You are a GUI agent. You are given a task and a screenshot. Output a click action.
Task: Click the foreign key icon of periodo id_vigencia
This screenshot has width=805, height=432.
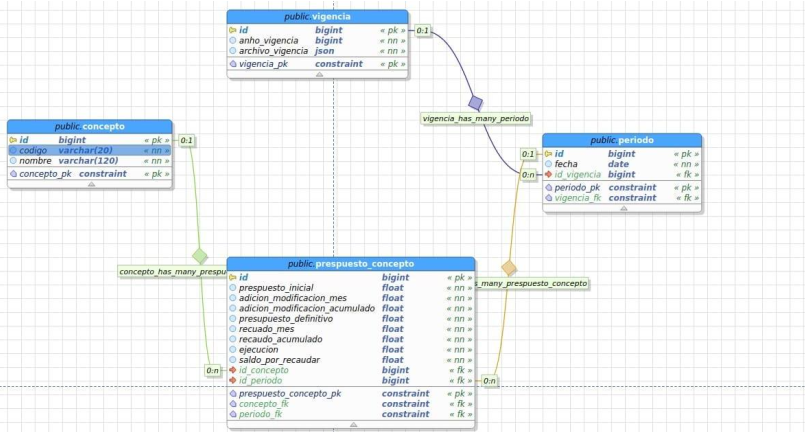[x=548, y=175]
